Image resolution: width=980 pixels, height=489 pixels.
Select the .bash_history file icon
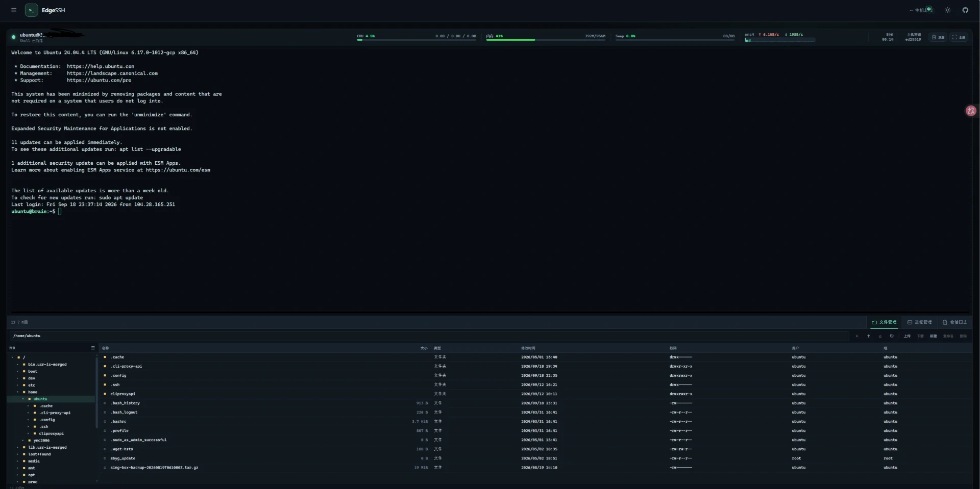click(105, 403)
